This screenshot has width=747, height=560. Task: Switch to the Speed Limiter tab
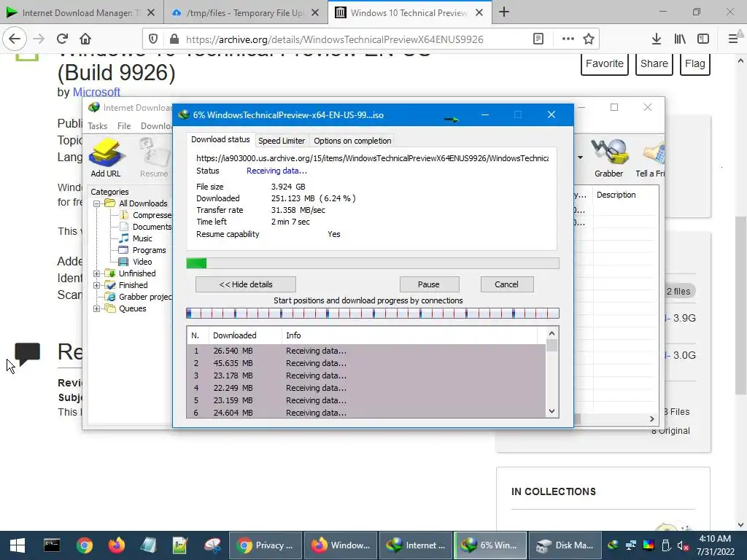click(x=282, y=141)
